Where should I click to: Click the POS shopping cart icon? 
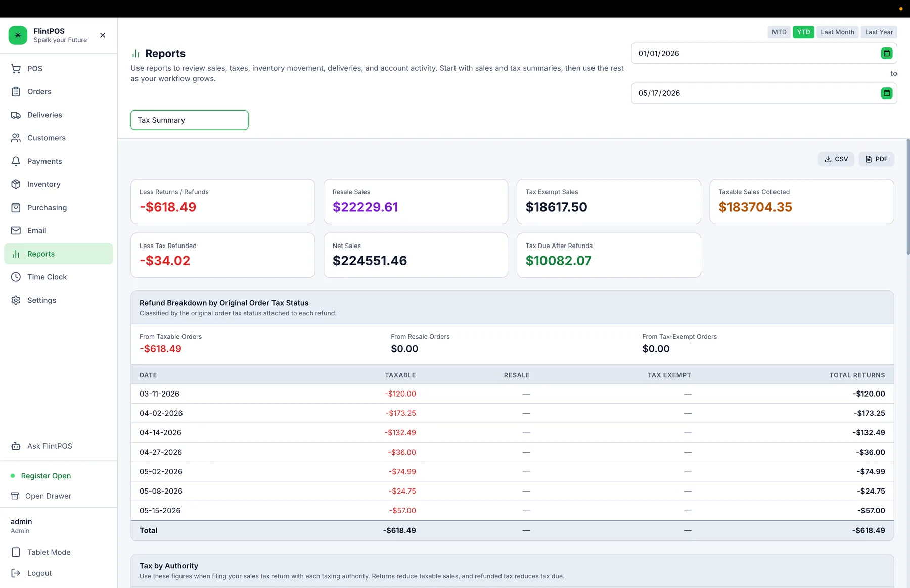tap(16, 69)
